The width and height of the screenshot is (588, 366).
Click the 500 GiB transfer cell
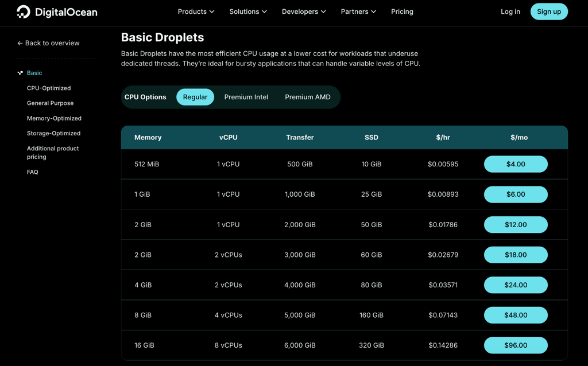click(300, 164)
